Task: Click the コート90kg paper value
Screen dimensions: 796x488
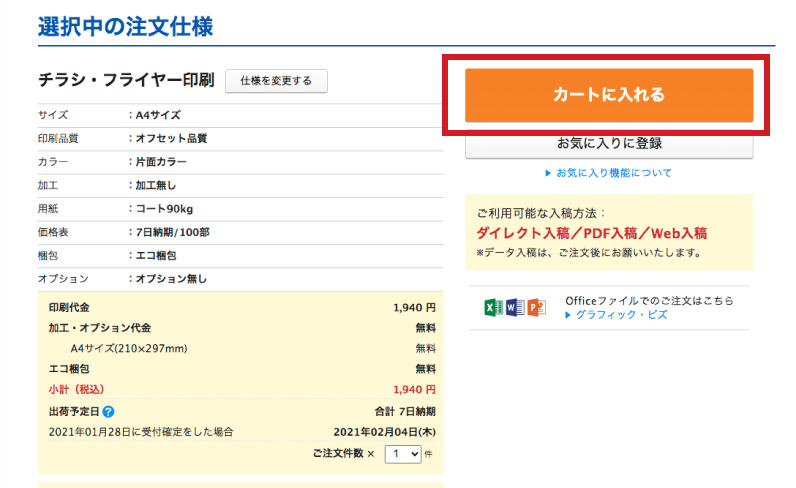Action: tap(164, 208)
